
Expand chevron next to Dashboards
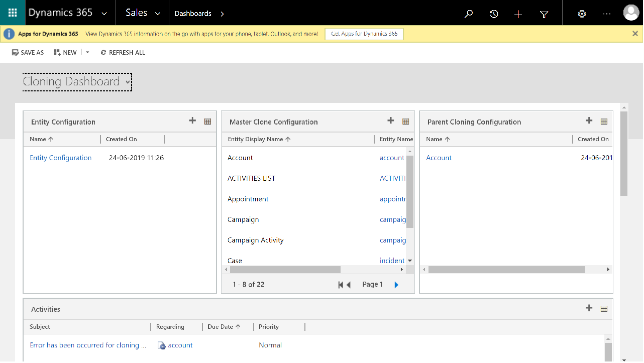222,14
